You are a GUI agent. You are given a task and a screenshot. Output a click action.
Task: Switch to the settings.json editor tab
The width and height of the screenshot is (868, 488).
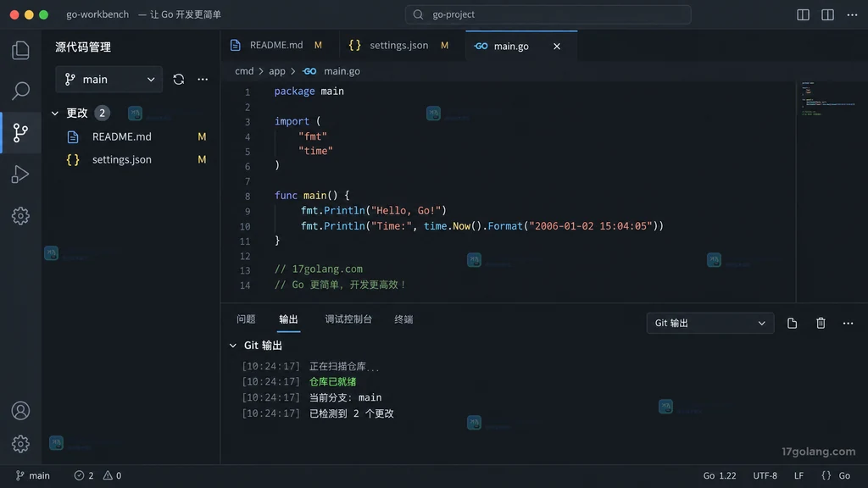(x=398, y=46)
